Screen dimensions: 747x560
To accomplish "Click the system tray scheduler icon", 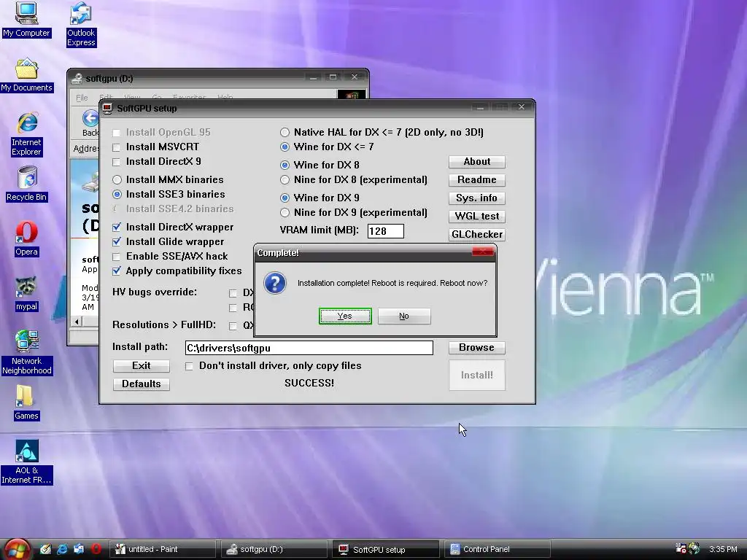I will (x=681, y=548).
